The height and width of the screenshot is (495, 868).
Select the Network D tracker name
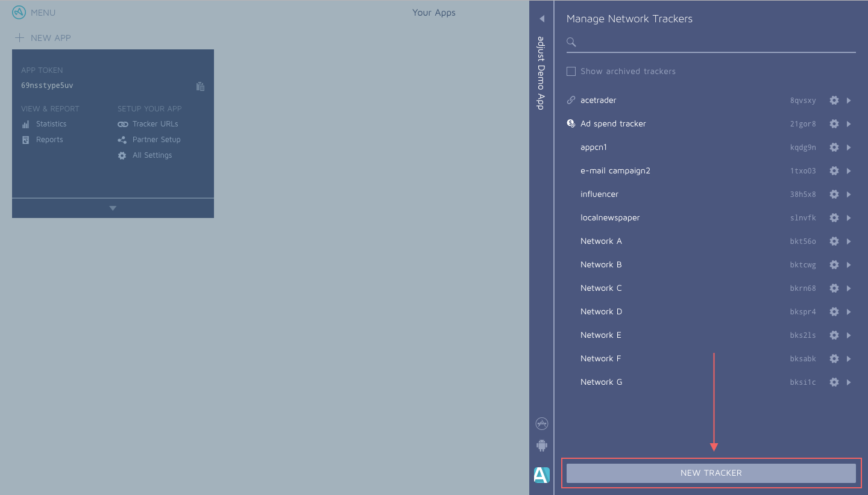point(601,311)
